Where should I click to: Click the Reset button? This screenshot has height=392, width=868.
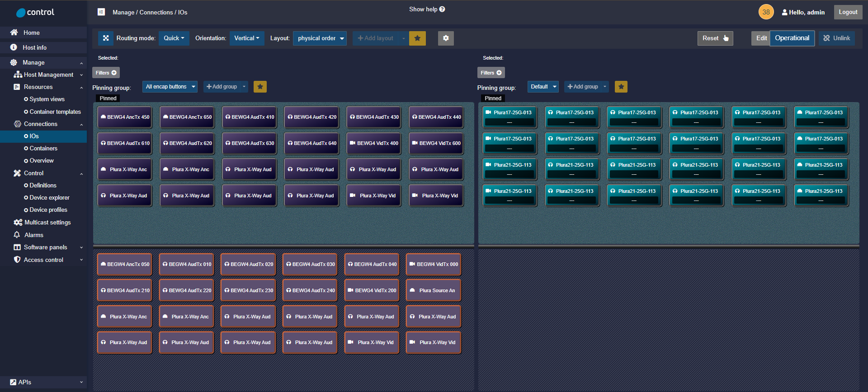[x=715, y=38]
